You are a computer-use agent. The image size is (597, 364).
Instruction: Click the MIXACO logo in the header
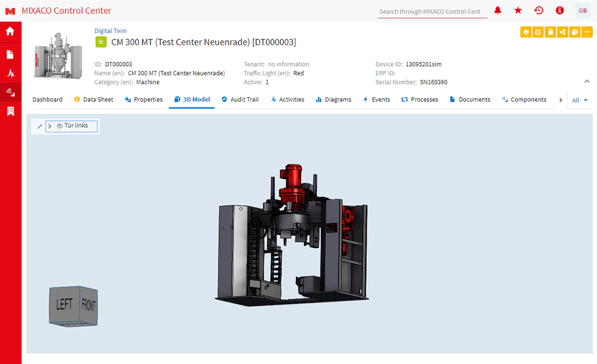tap(10, 11)
